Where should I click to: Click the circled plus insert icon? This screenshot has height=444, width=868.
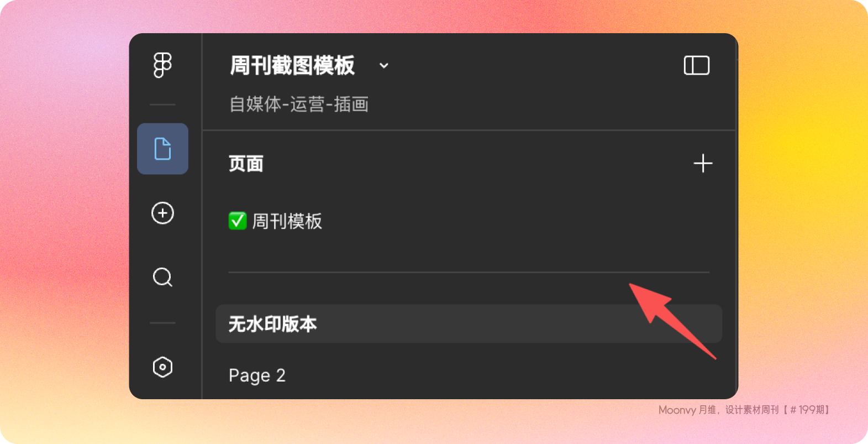162,213
